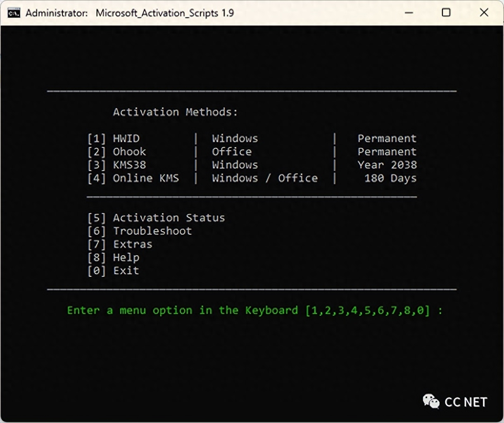
Task: Click the 180 Days validity text
Action: pyautogui.click(x=390, y=178)
